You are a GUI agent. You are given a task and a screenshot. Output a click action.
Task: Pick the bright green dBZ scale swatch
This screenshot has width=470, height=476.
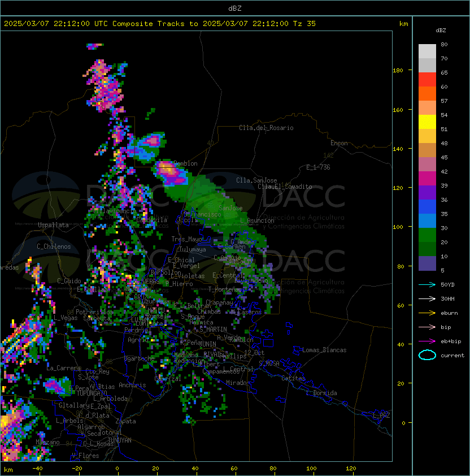point(427,235)
